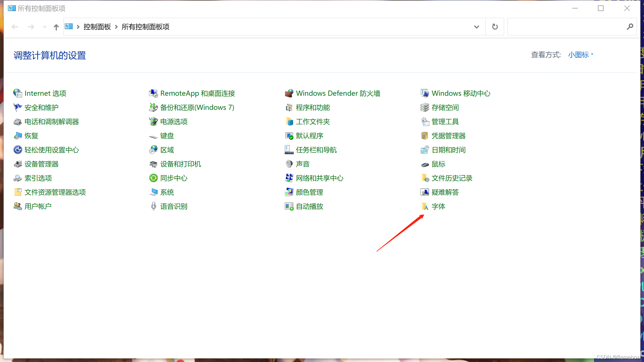The width and height of the screenshot is (644, 362).
Task: Go up one folder level
Action: click(x=56, y=27)
